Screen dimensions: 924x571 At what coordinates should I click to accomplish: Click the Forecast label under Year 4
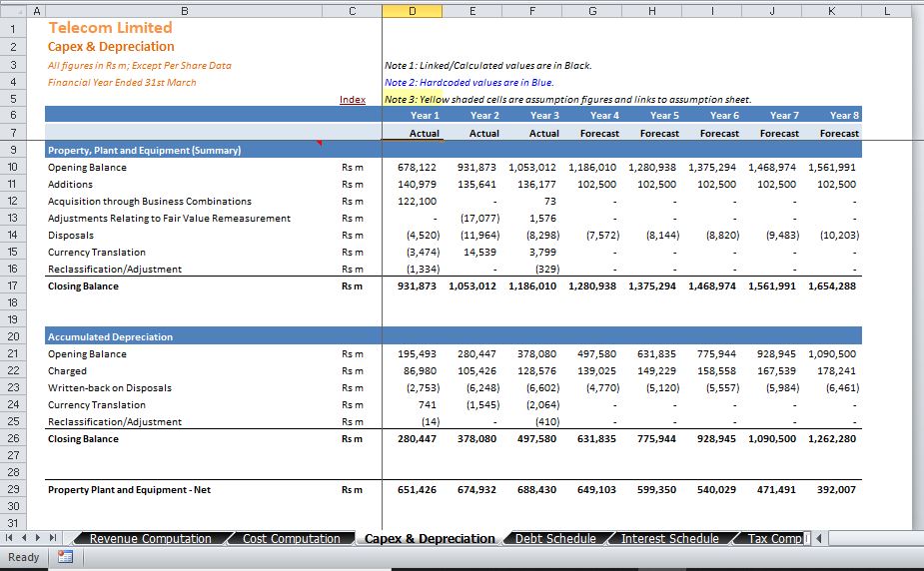point(599,133)
